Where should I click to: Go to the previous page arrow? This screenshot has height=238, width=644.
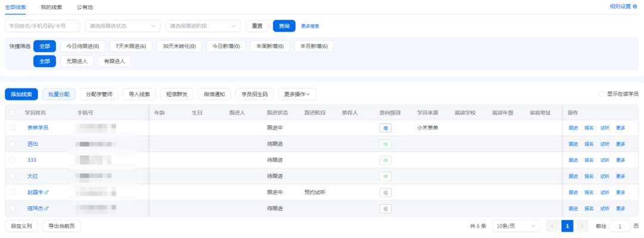[x=552, y=226]
